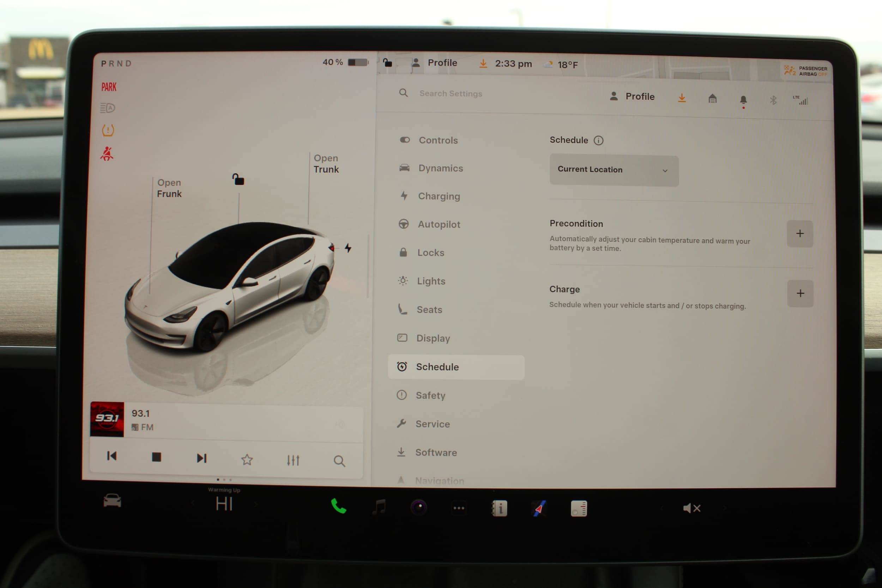Tap Open Frunk label

tap(169, 188)
